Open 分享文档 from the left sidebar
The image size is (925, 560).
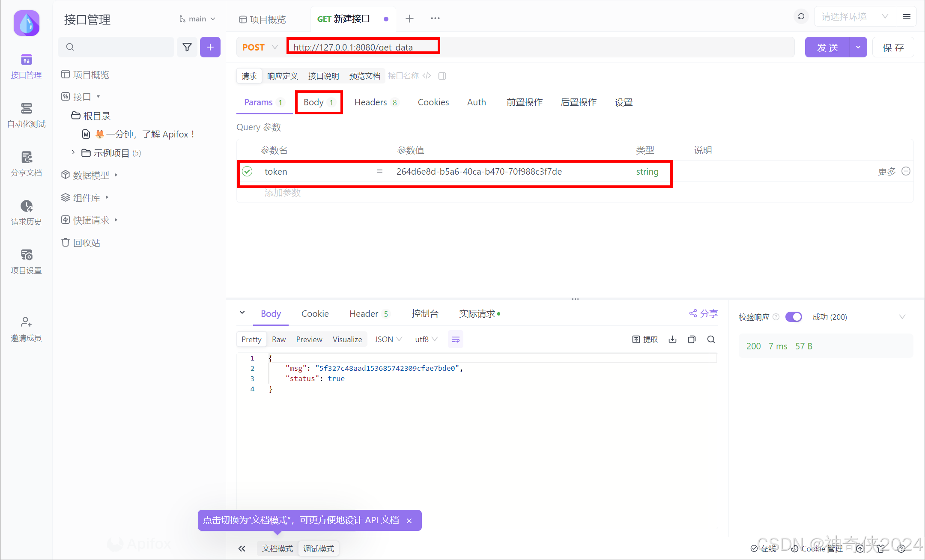26,164
